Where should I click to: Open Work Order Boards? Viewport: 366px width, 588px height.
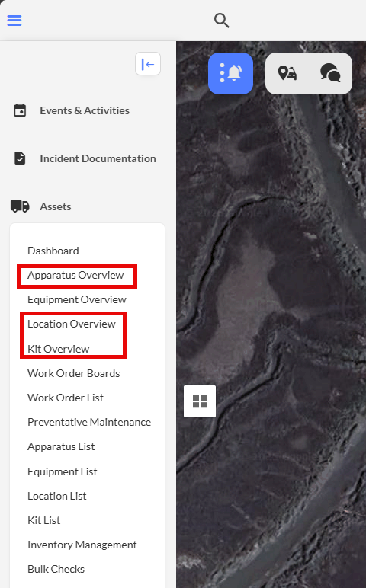point(73,373)
